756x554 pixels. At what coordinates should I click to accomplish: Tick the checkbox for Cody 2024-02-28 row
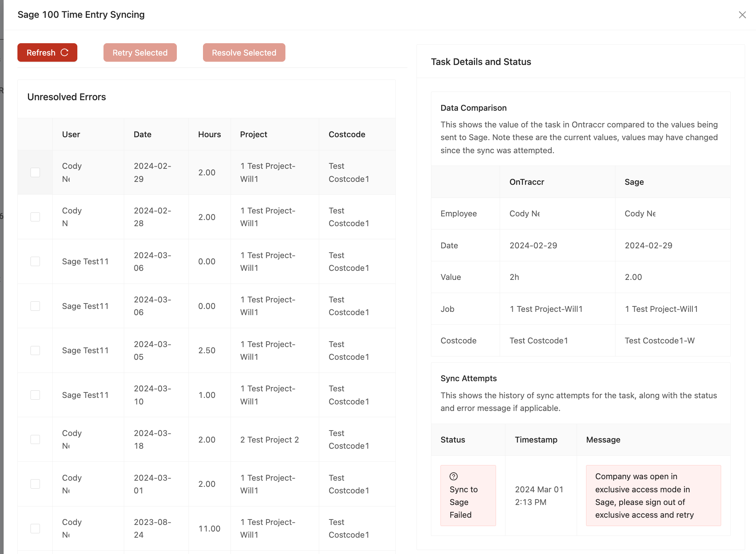[35, 217]
